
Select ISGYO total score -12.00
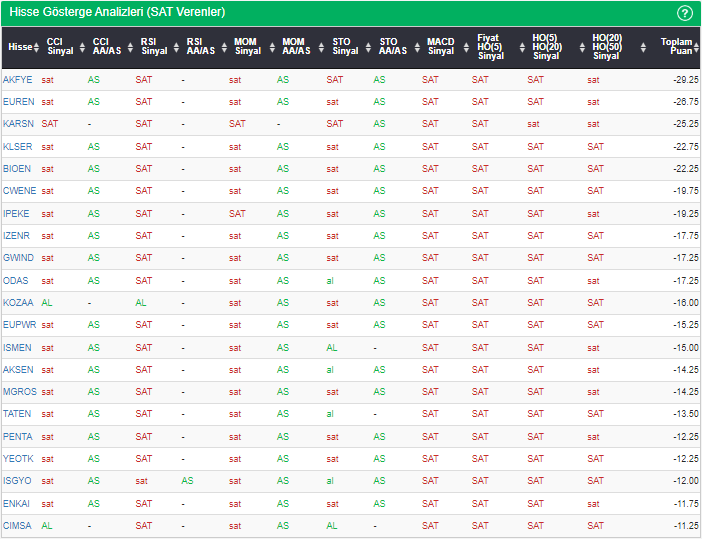tap(685, 481)
